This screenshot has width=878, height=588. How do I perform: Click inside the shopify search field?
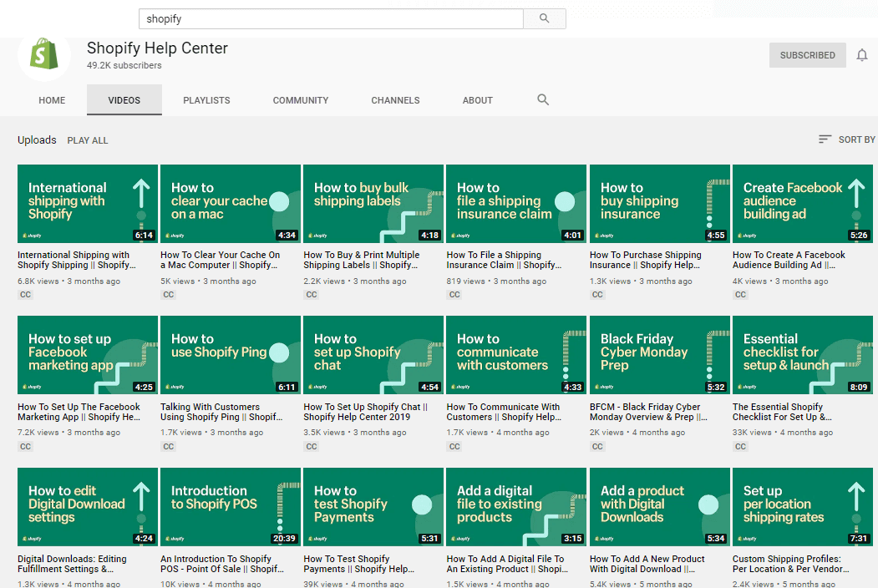pyautogui.click(x=331, y=18)
